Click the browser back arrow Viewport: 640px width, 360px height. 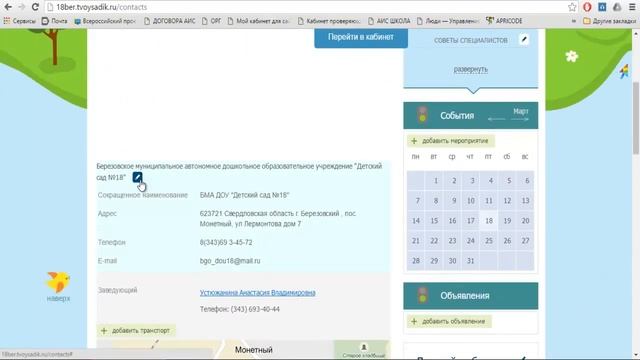pyautogui.click(x=8, y=7)
